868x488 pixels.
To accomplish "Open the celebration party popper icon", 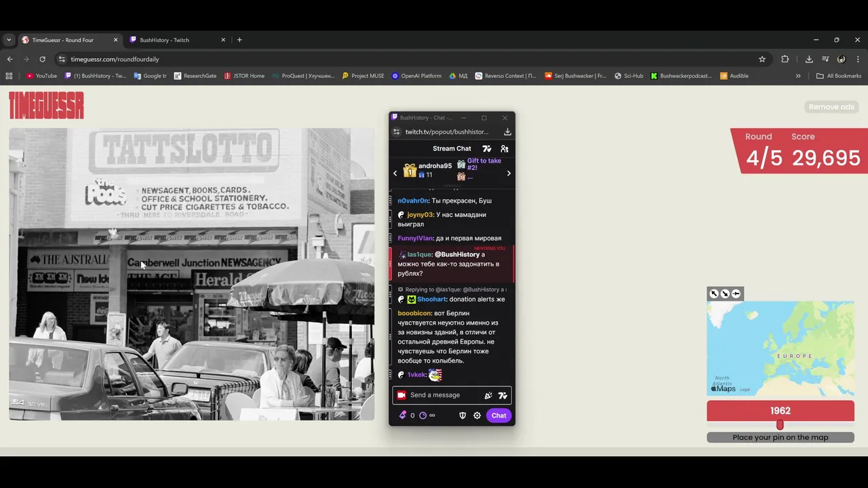I will pyautogui.click(x=488, y=395).
